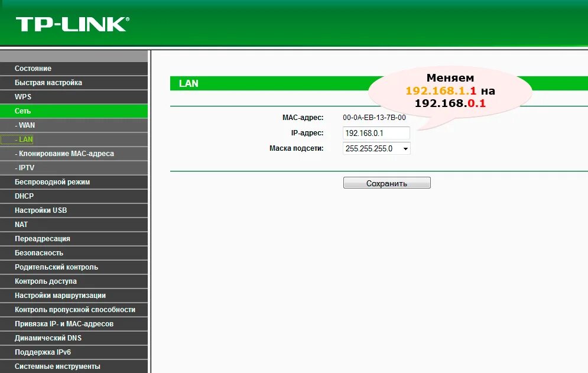The image size is (588, 373).
Task: Click the TP-LINK logo
Action: point(72,24)
